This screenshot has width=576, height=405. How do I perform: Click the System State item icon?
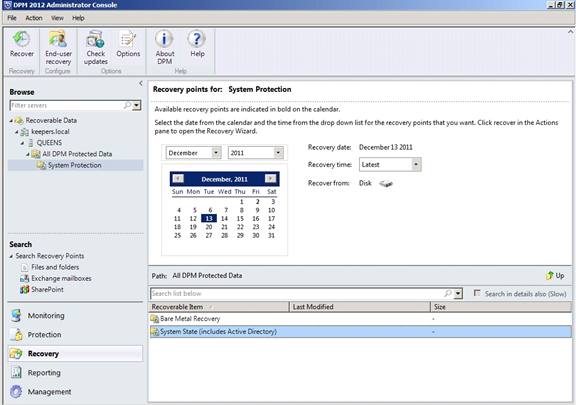click(155, 331)
